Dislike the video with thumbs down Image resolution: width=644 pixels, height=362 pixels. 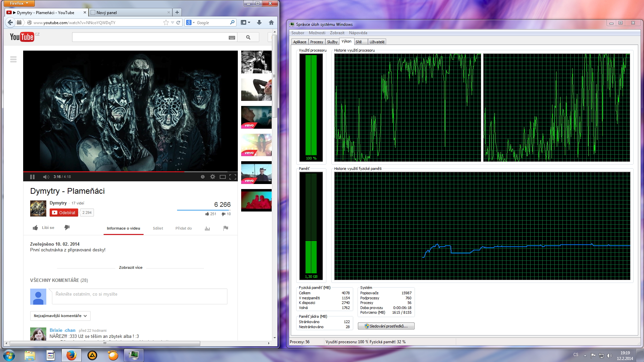67,228
